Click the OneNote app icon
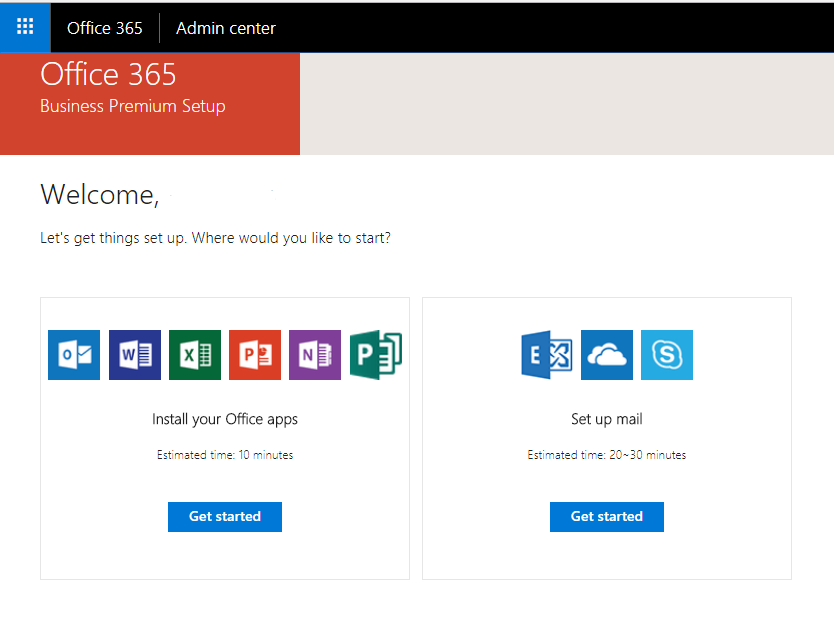Viewport: 834px width, 638px height. click(315, 355)
